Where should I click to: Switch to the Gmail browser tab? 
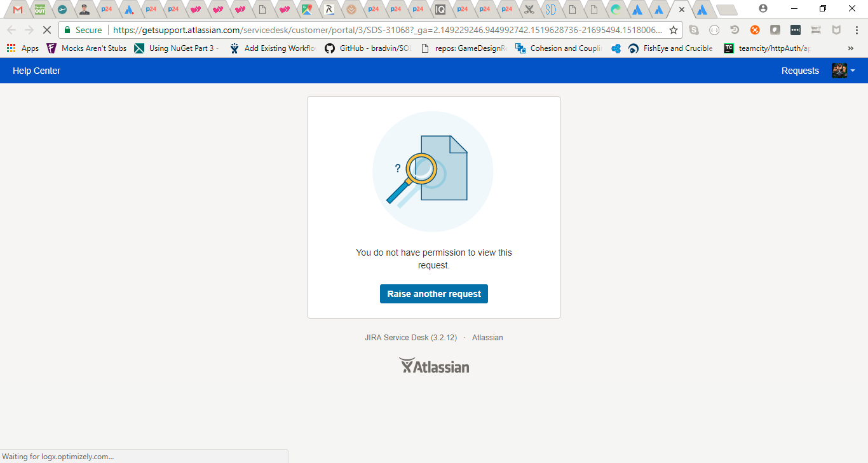tap(17, 10)
